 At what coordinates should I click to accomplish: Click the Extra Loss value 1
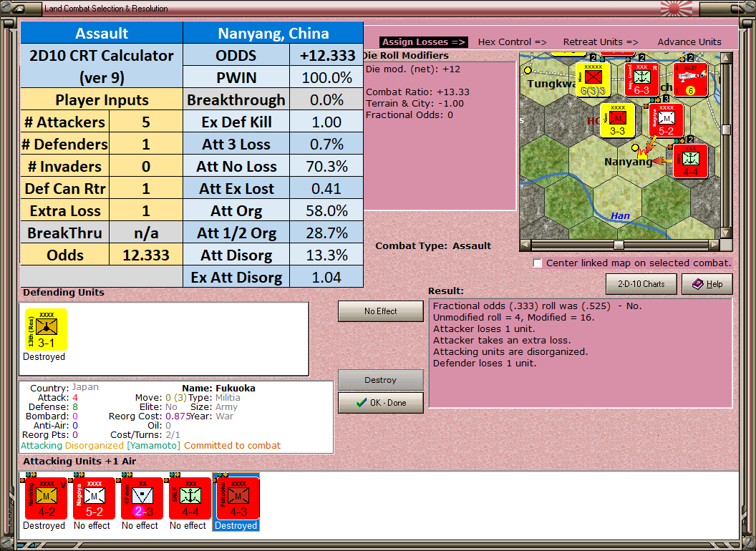145,210
